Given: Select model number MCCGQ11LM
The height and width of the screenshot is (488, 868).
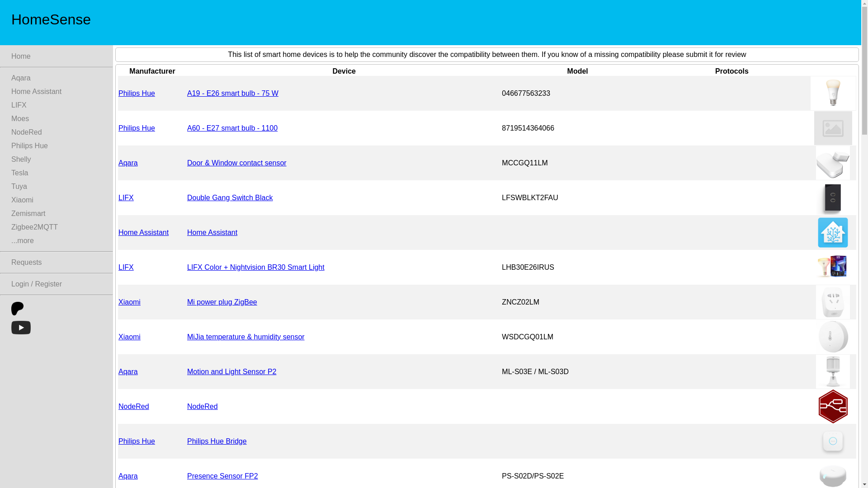Looking at the screenshot, I should point(525,163).
